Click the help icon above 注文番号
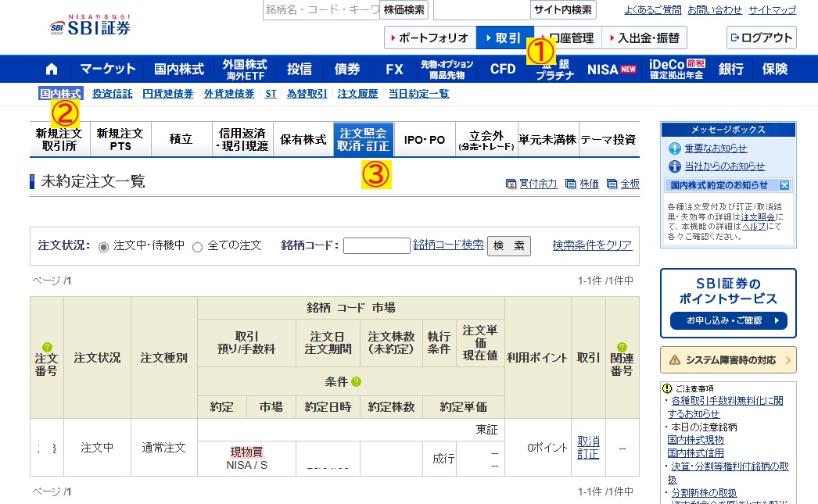This screenshot has height=504, width=818. pyautogui.click(x=47, y=346)
